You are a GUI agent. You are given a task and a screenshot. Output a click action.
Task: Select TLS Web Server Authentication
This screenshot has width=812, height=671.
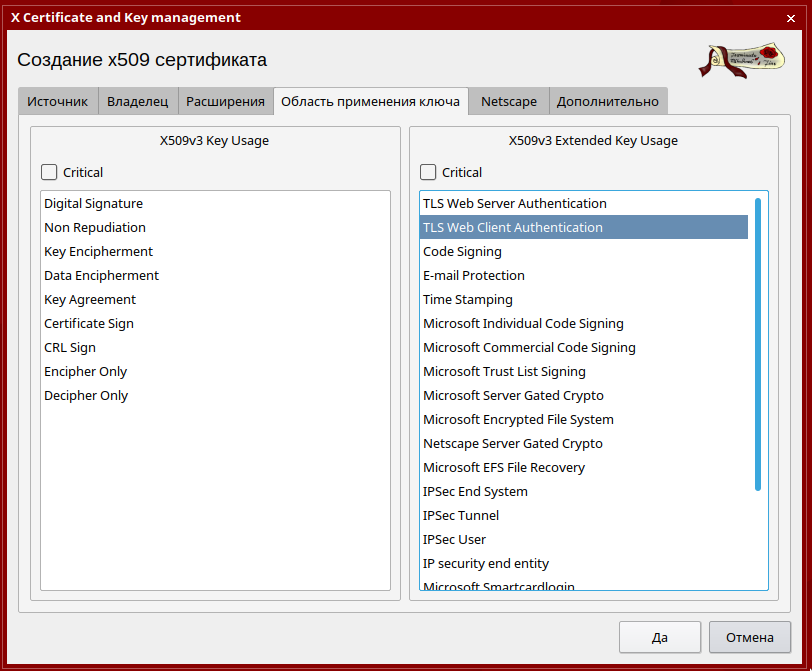tap(514, 203)
